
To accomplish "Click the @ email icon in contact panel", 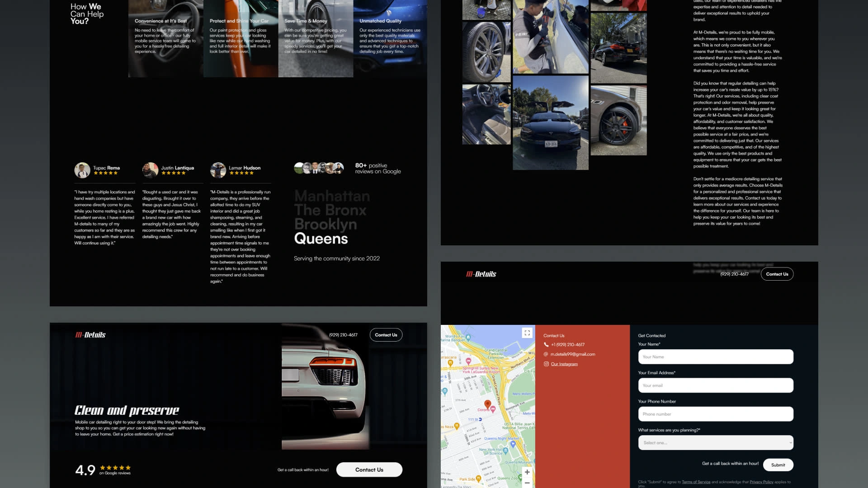I will click(x=546, y=354).
